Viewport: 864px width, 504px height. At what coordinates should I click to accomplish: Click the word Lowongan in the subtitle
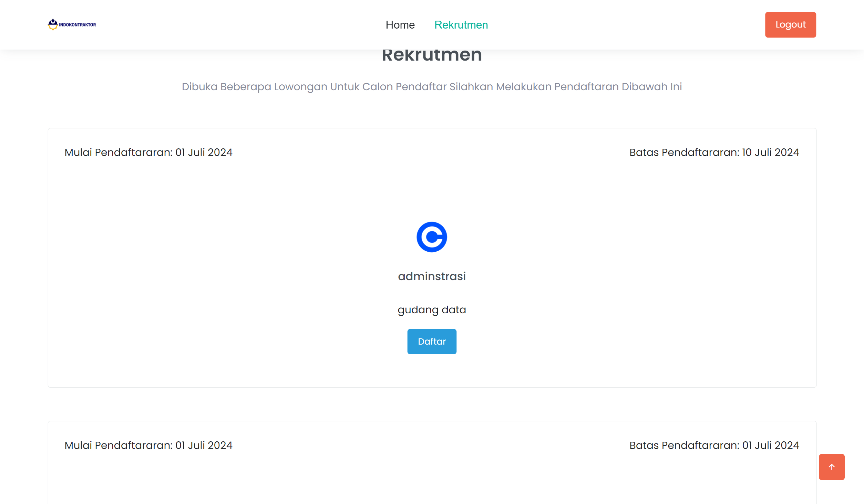coord(300,86)
